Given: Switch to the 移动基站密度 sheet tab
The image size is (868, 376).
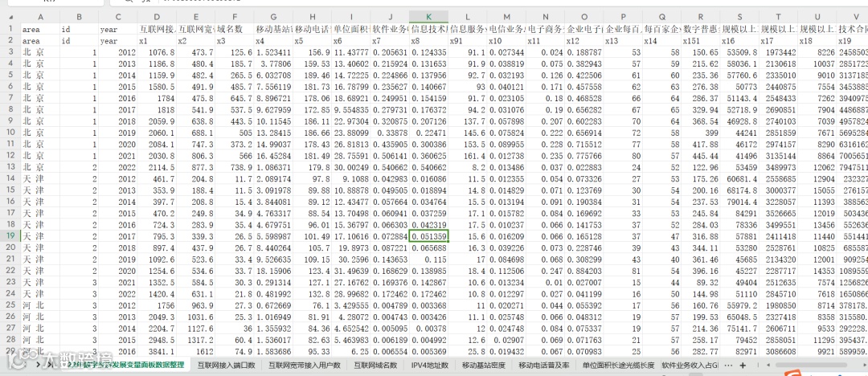Looking at the screenshot, I should 483,366.
